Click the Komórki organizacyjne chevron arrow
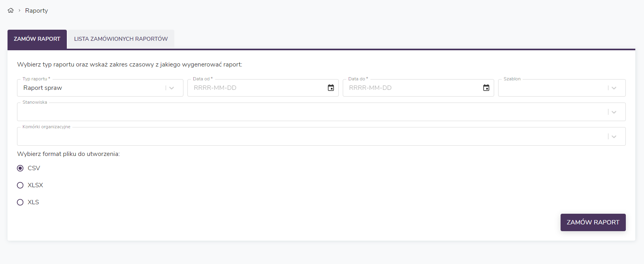The width and height of the screenshot is (644, 264). [x=614, y=137]
